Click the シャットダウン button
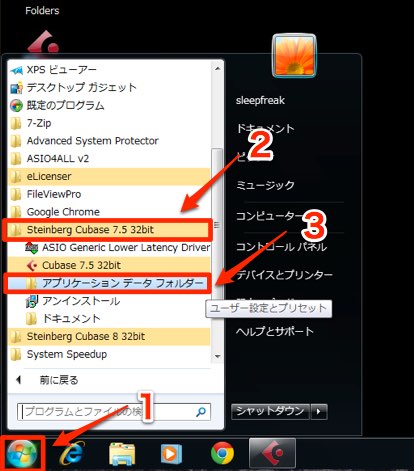414x471 pixels. (270, 411)
